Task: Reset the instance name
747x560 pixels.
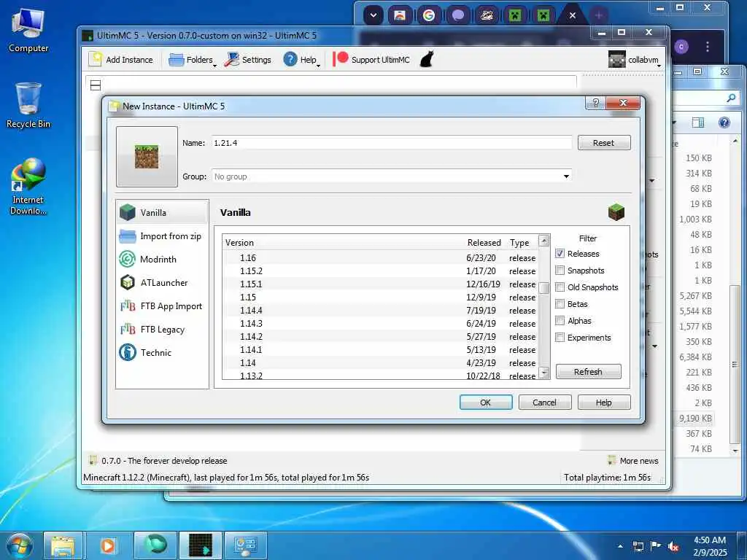Action: click(603, 143)
